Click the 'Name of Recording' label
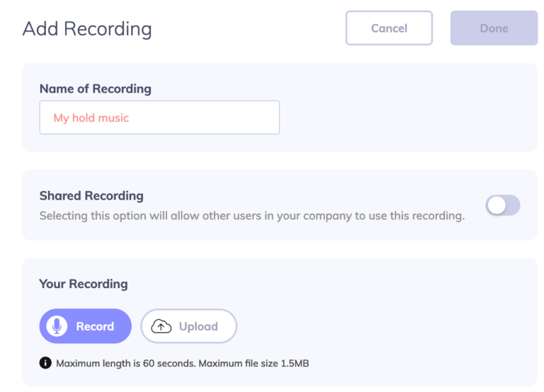The height and width of the screenshot is (392, 544). click(x=96, y=88)
